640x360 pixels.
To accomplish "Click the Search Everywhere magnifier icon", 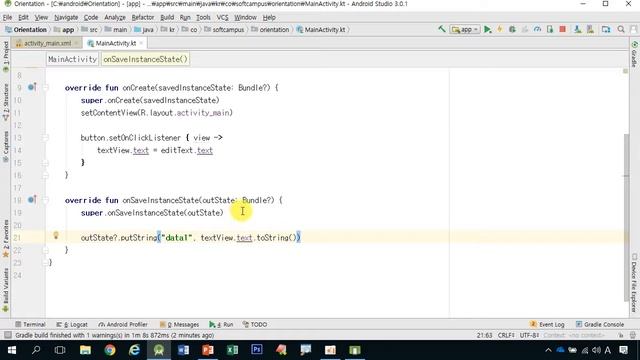I will click(x=621, y=29).
